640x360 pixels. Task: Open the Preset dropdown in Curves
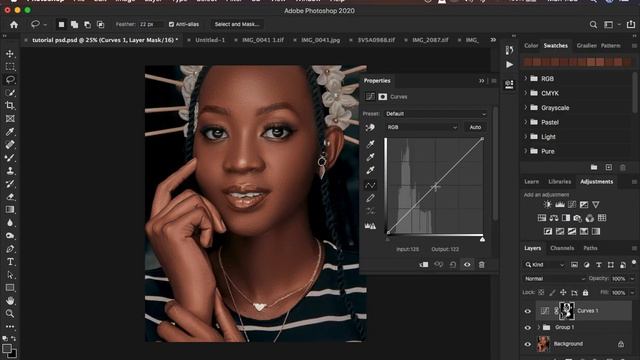[435, 114]
